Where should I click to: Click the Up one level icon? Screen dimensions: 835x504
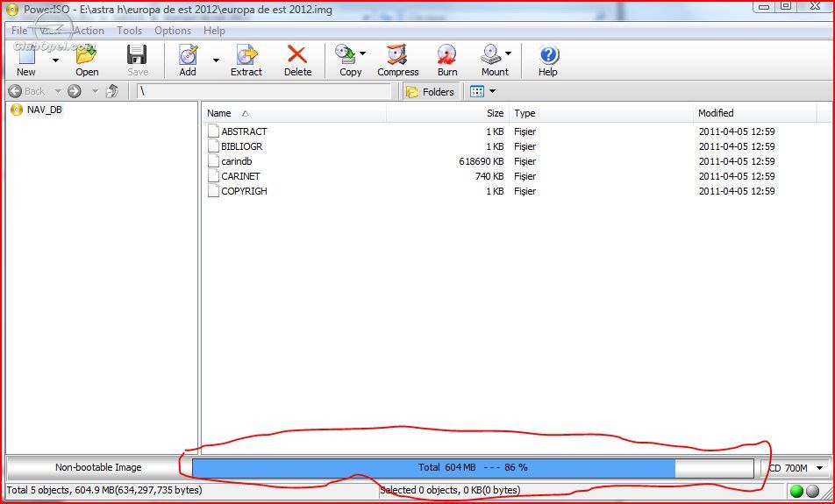(x=112, y=91)
